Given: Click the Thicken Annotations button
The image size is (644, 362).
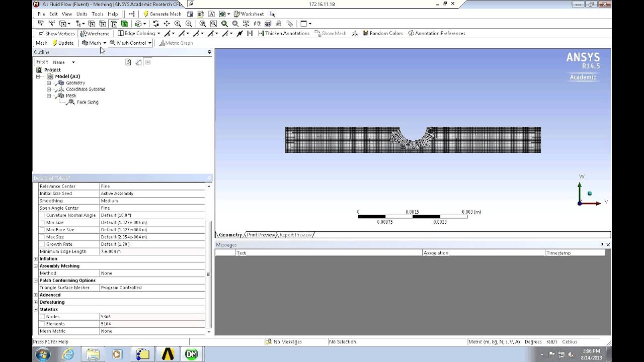Looking at the screenshot, I should click(x=284, y=34).
